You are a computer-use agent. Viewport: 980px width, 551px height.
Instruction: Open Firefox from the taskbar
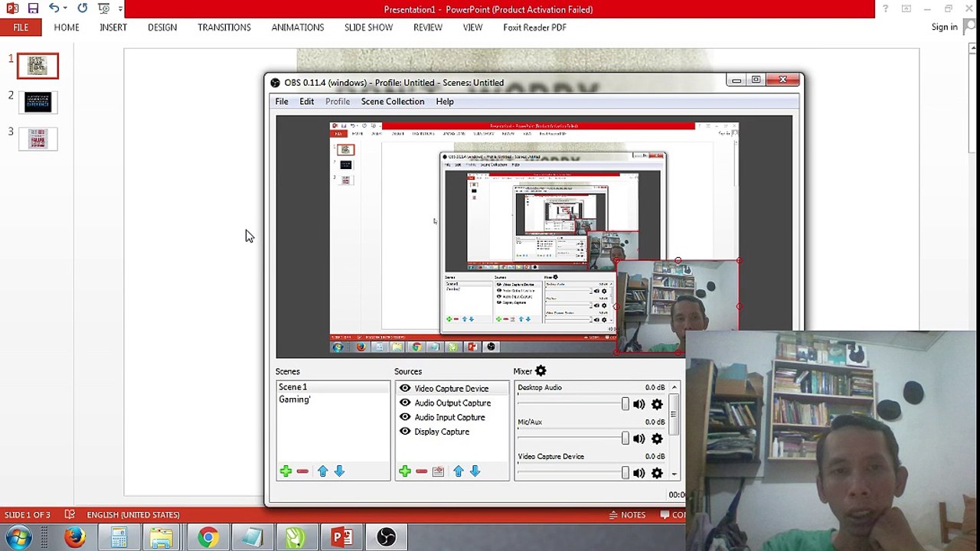(75, 538)
